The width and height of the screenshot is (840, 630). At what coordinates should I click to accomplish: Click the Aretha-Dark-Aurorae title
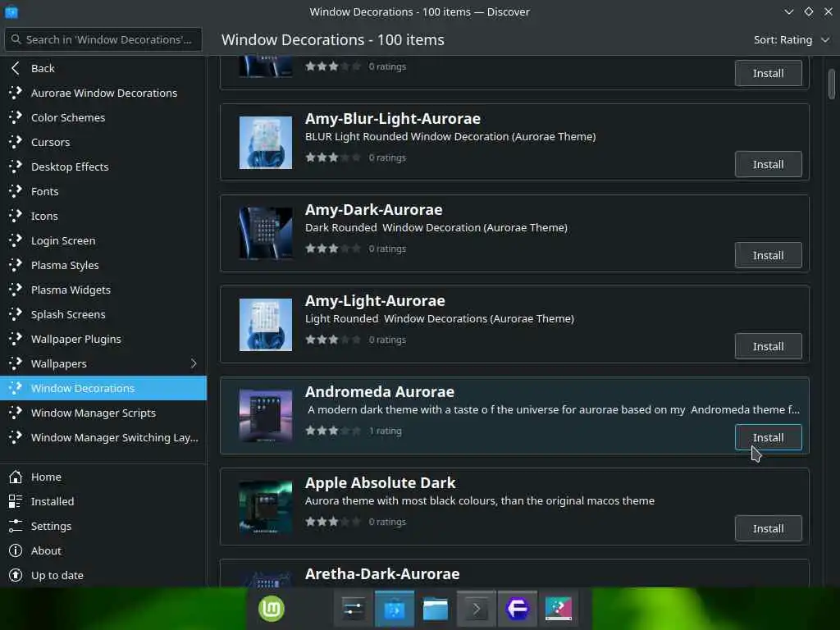(x=382, y=573)
